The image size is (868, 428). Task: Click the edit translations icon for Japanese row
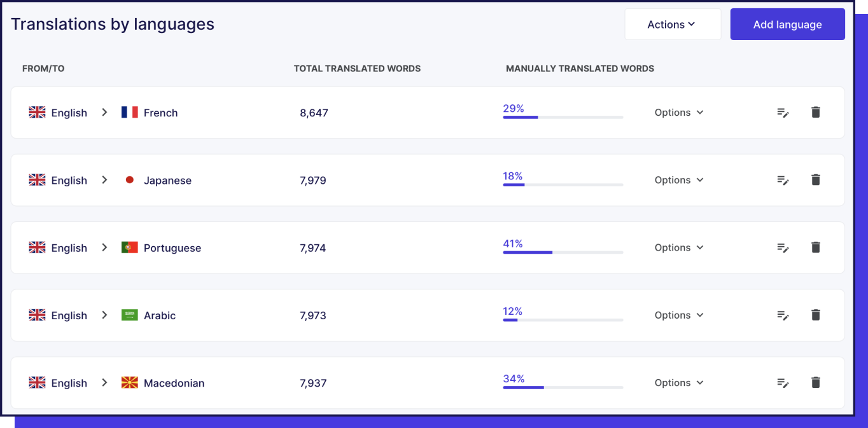783,180
